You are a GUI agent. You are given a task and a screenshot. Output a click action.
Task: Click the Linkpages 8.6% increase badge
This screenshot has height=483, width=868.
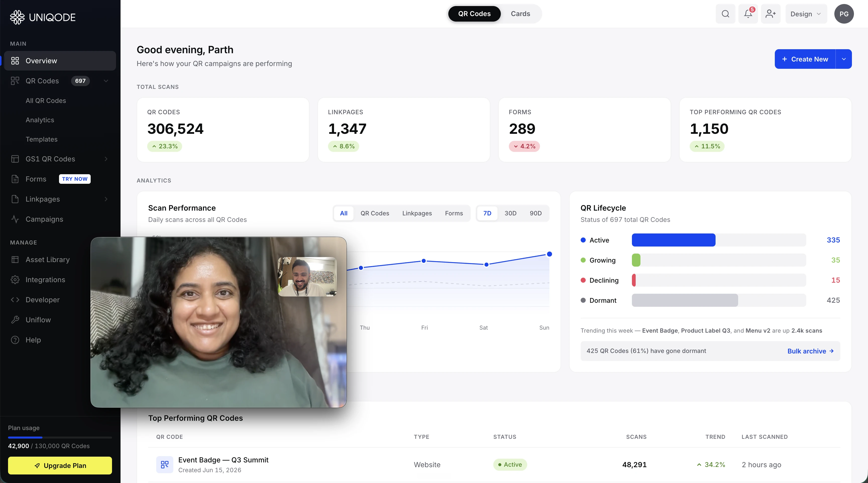click(343, 146)
